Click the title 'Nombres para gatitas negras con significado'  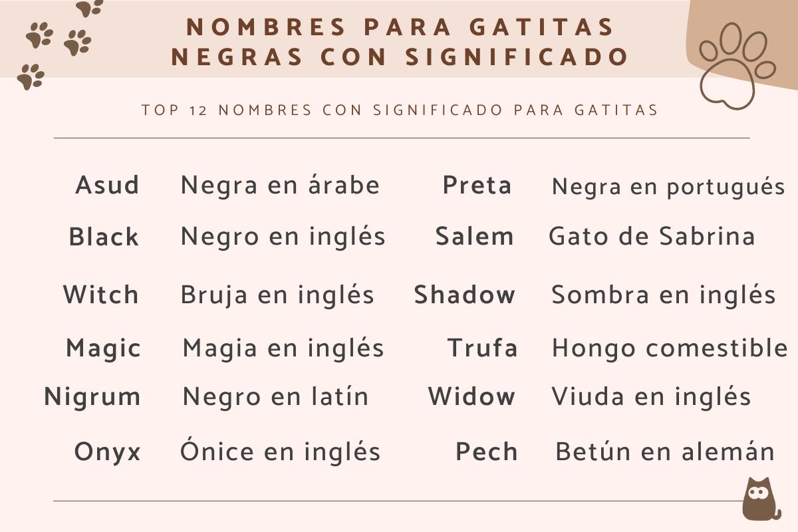pyautogui.click(x=400, y=41)
